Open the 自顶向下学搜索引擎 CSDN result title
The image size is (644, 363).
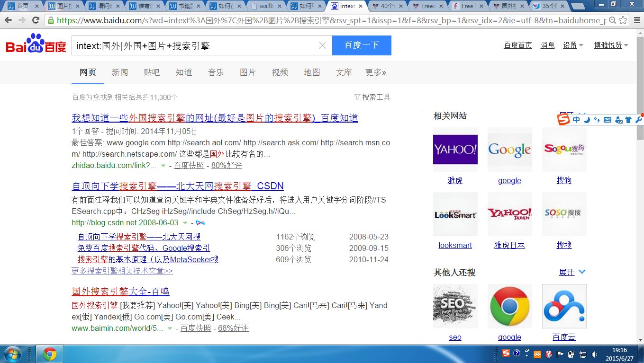click(178, 186)
